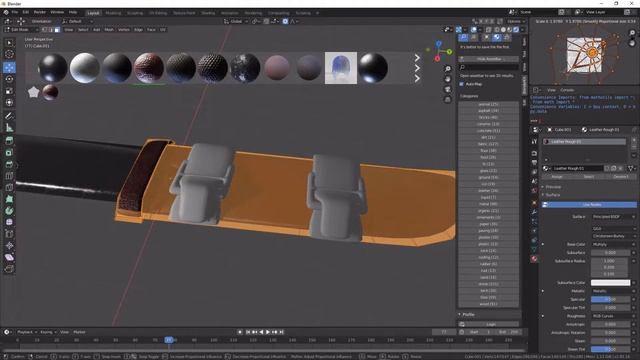The width and height of the screenshot is (640, 360).
Task: Click the Subsurface Color white swatch
Action: coord(610,282)
